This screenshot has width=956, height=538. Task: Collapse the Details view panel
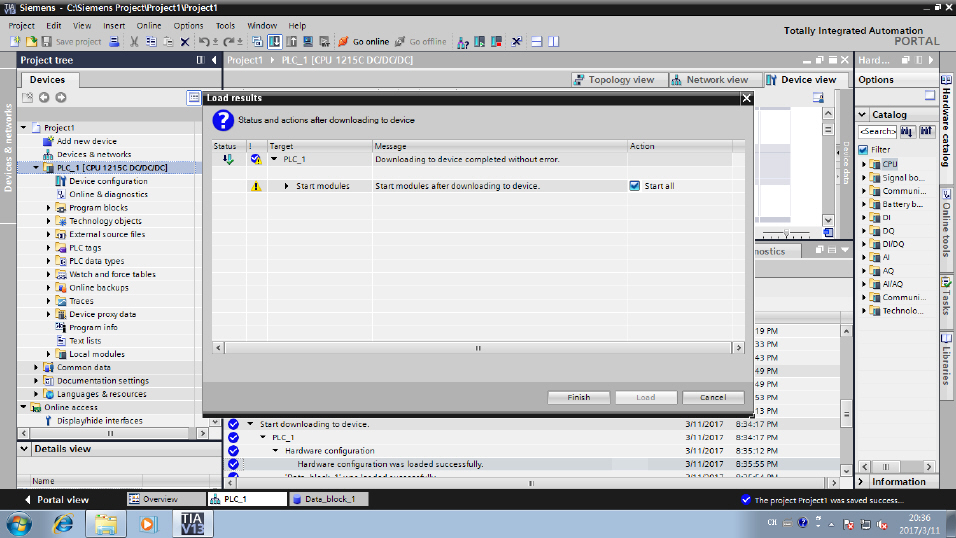point(24,449)
